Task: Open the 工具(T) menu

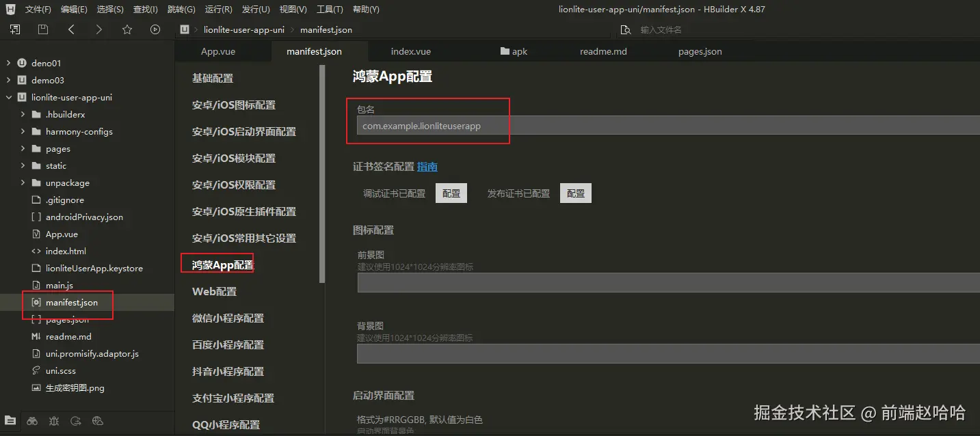Action: (x=330, y=10)
